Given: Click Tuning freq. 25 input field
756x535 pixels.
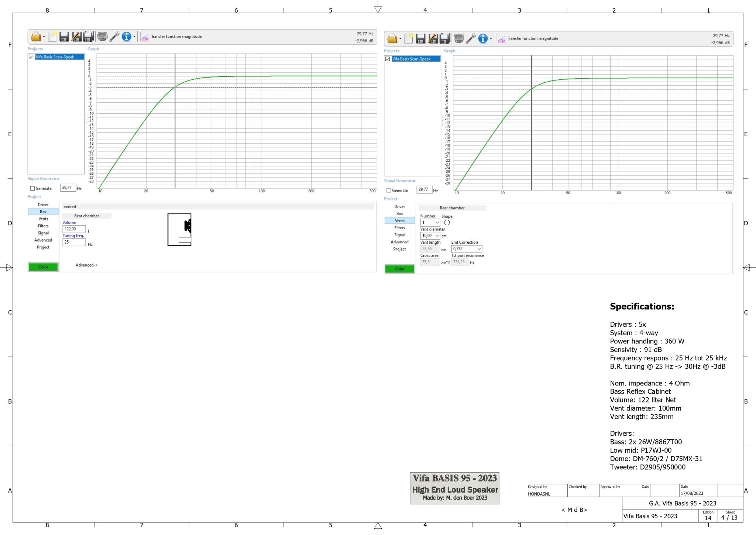Looking at the screenshot, I should click(x=74, y=242).
